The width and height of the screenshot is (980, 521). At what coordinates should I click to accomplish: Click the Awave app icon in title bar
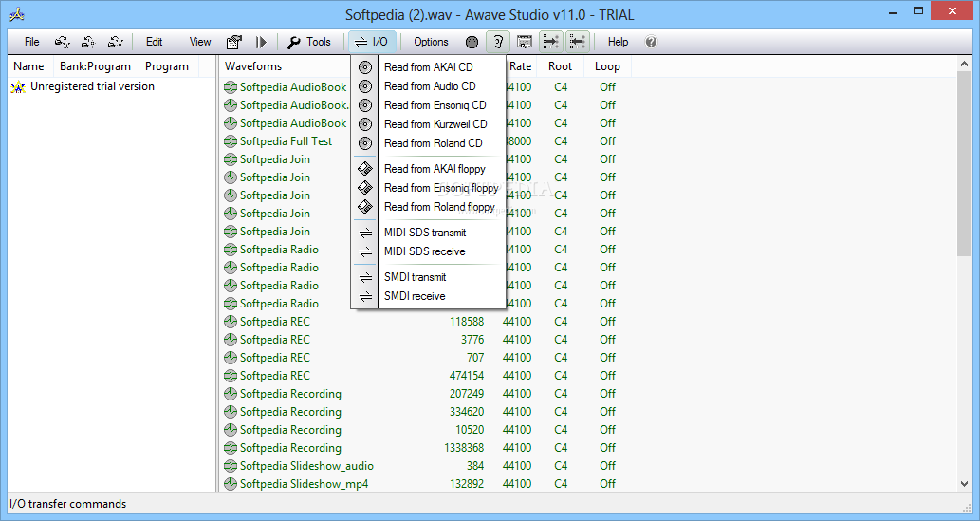coord(17,13)
